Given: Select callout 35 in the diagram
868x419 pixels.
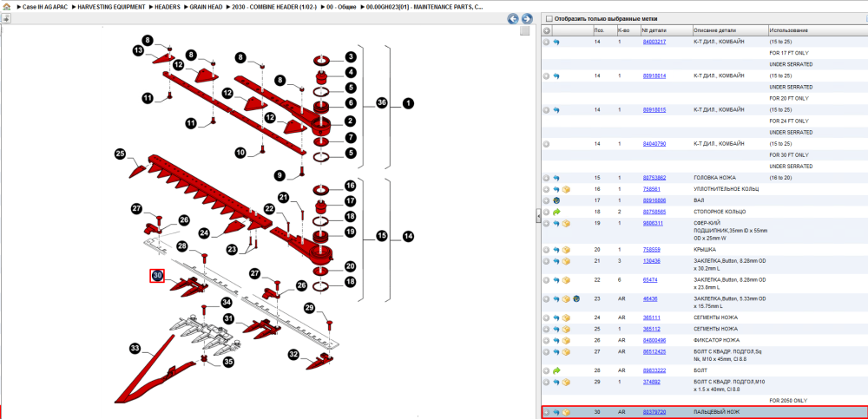Looking at the screenshot, I should 228,362.
